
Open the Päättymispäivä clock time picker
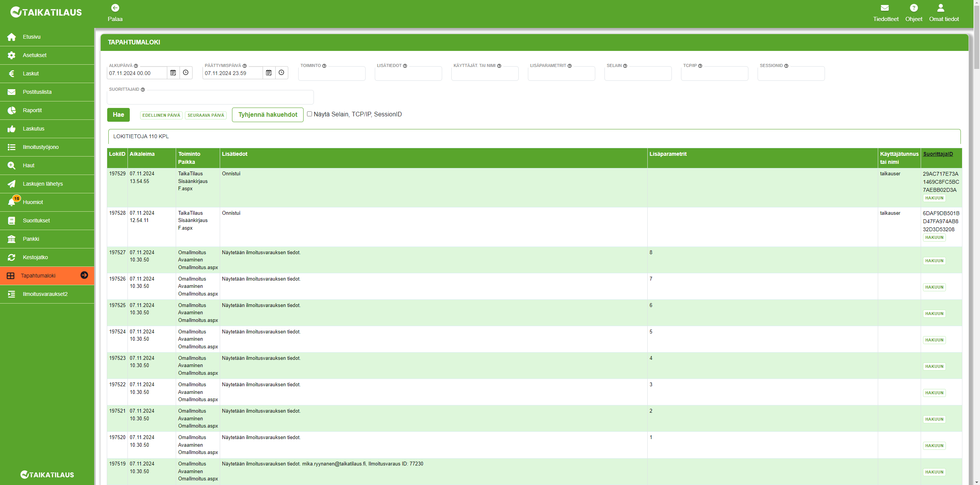coord(281,73)
